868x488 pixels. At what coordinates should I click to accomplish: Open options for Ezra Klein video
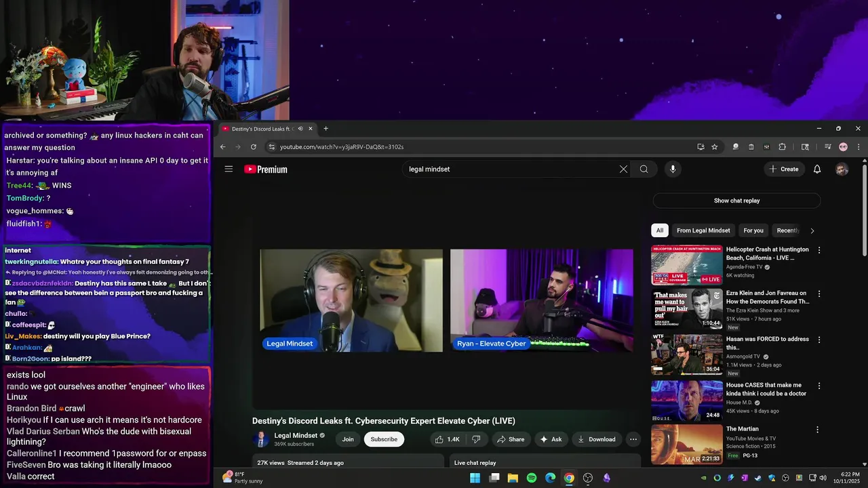[818, 294]
